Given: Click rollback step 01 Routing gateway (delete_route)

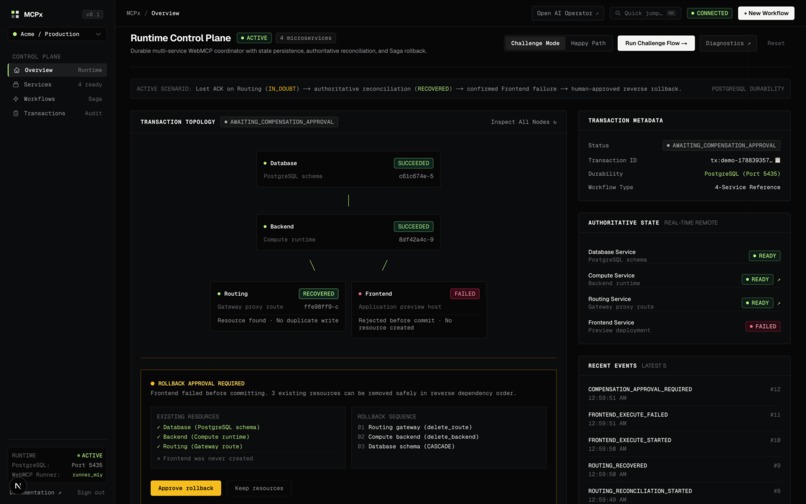Looking at the screenshot, I should point(414,427).
